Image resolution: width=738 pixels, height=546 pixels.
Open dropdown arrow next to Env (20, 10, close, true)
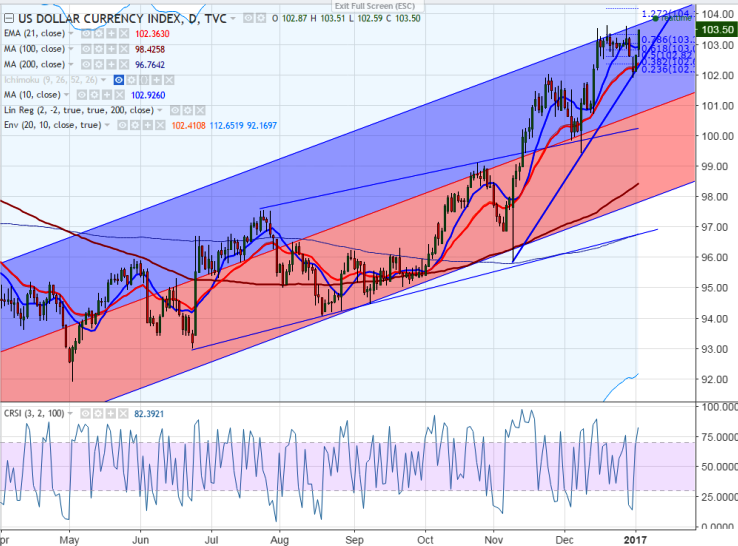click(x=107, y=125)
